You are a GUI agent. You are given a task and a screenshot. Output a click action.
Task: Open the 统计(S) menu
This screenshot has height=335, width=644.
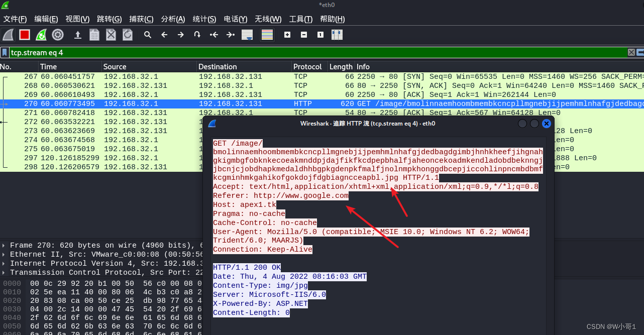tap(204, 19)
